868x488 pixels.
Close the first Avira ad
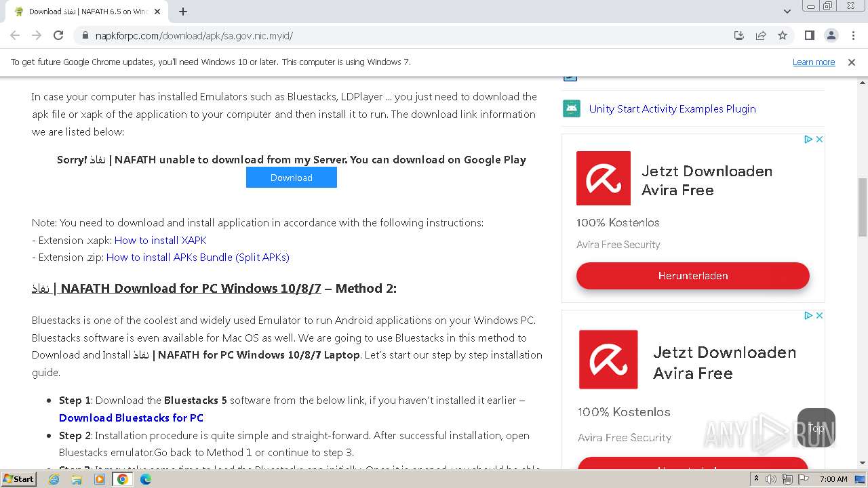[x=819, y=140]
